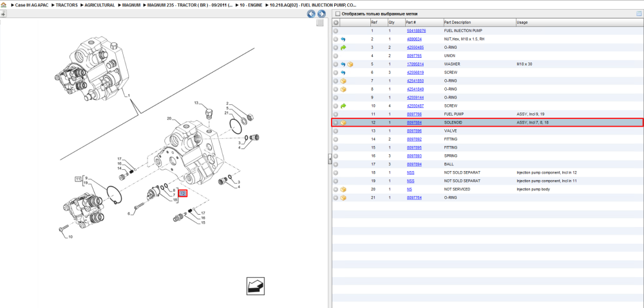Click the package box icon in WASHER row

point(350,64)
